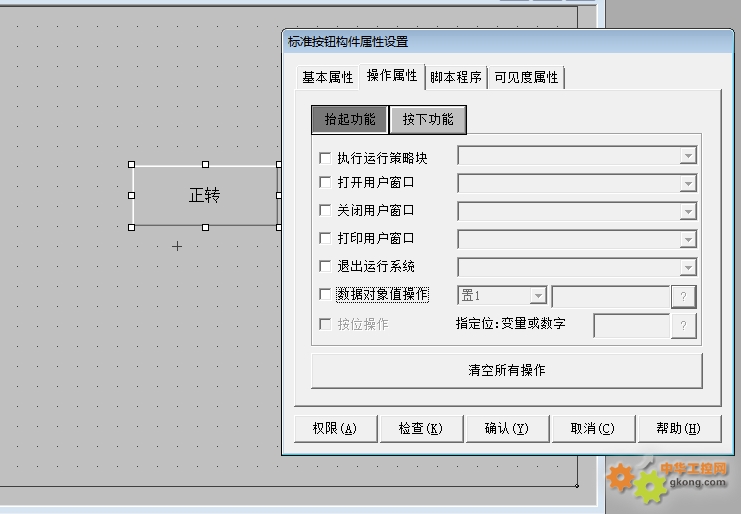
Task: Tick the 关闭用户窗口 checkbox
Action: (325, 210)
